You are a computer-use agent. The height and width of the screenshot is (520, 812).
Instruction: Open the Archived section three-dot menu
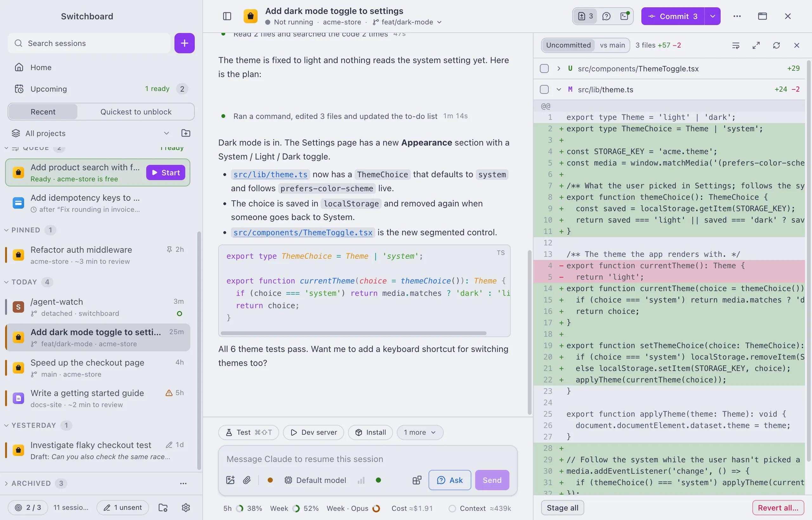click(x=183, y=484)
